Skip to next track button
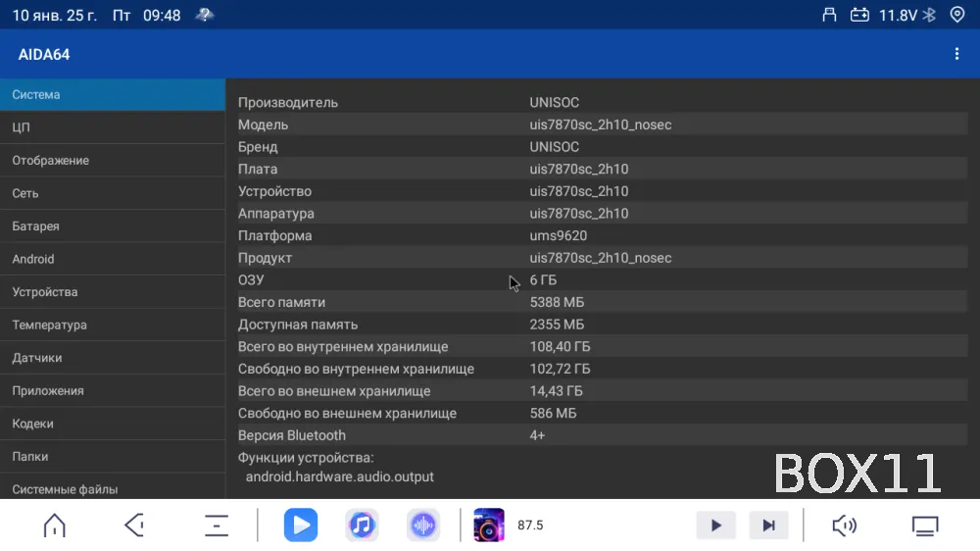This screenshot has height=551, width=980. (x=768, y=526)
